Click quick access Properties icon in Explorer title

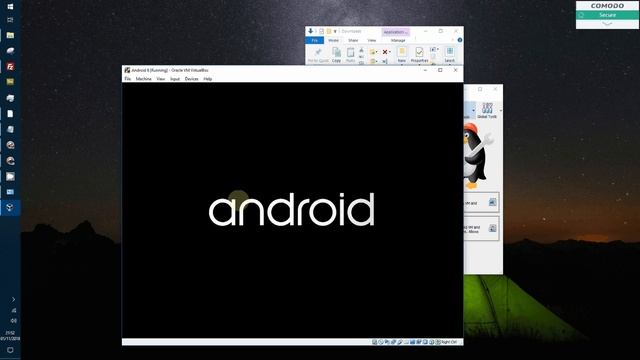coord(321,31)
